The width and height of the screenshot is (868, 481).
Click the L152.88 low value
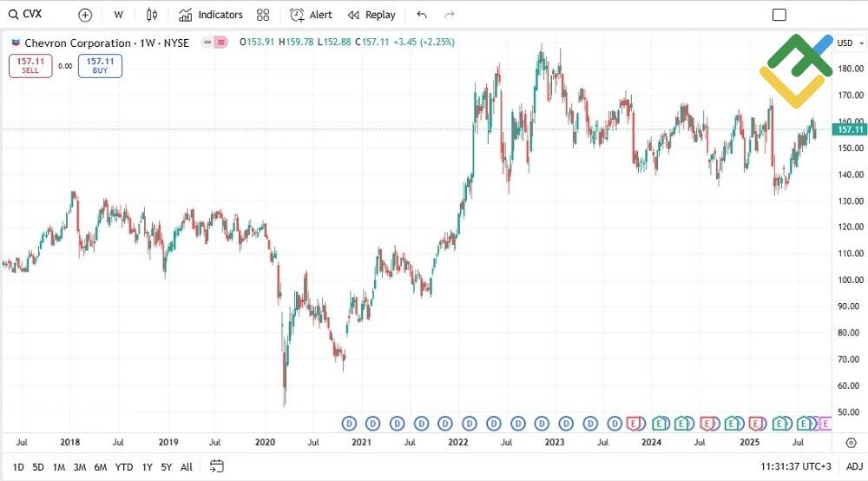334,42
